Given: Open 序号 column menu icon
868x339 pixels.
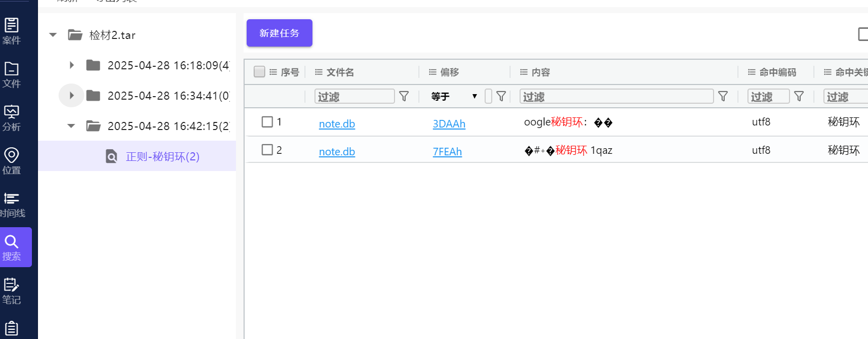Looking at the screenshot, I should point(273,72).
